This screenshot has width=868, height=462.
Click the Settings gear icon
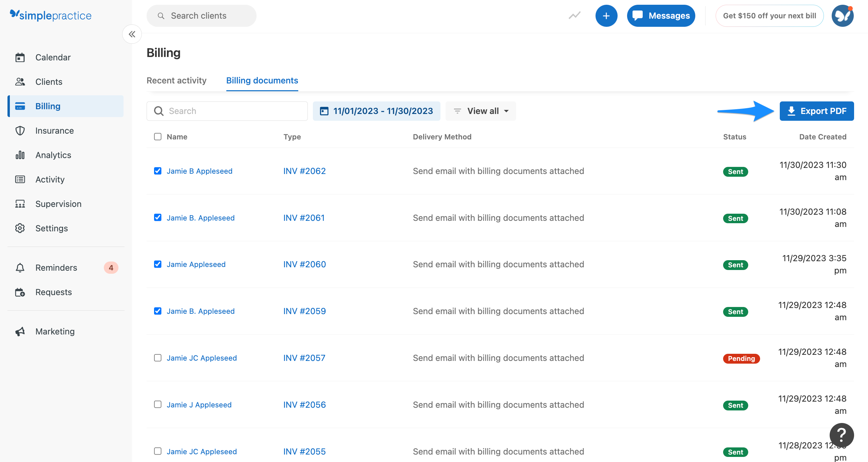(x=20, y=228)
